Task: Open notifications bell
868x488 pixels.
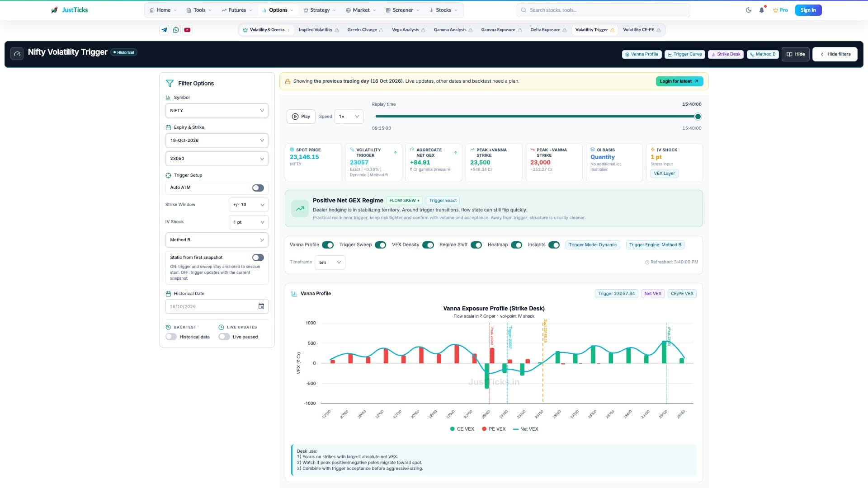Action: point(762,10)
